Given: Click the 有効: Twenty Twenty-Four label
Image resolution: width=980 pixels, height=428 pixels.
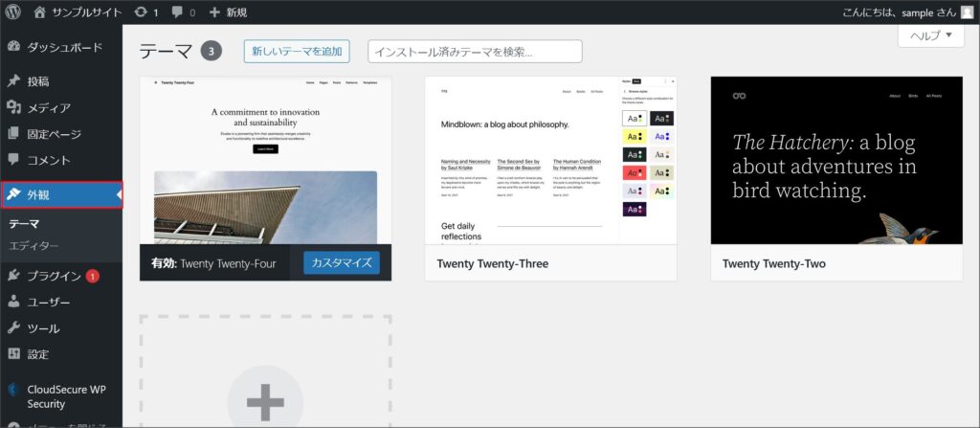Looking at the screenshot, I should point(213,263).
